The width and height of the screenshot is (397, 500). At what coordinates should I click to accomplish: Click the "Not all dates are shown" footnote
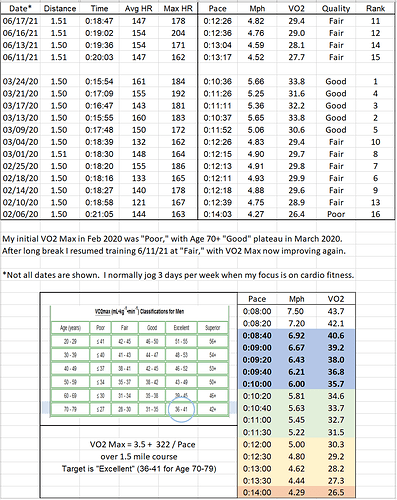click(x=178, y=275)
